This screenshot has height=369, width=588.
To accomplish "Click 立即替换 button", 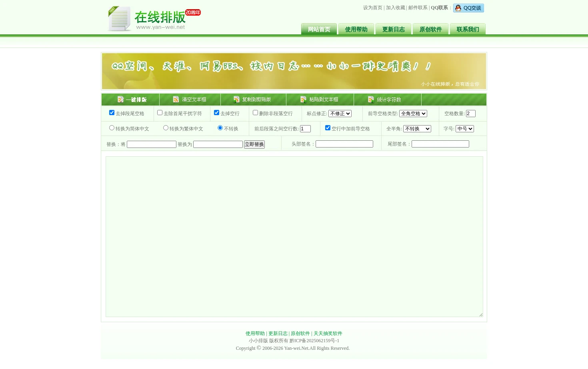I will pos(254,144).
